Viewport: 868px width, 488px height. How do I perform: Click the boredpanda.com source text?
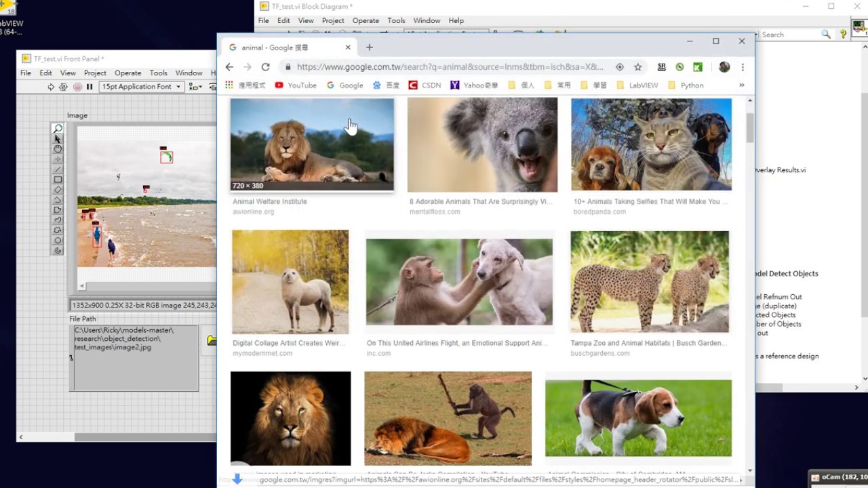pyautogui.click(x=599, y=212)
